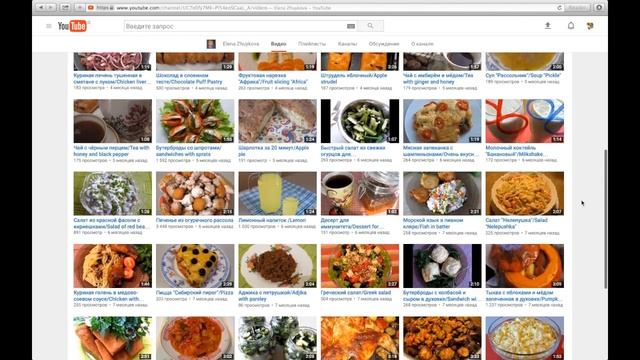Click the page vertical scrollbar thumb
This screenshot has height=360, width=640.
605,220
